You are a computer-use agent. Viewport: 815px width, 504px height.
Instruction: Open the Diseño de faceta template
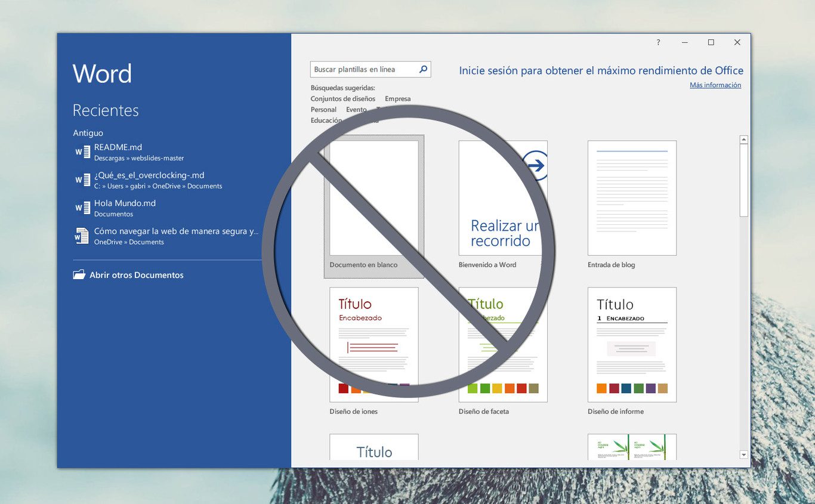click(x=502, y=343)
